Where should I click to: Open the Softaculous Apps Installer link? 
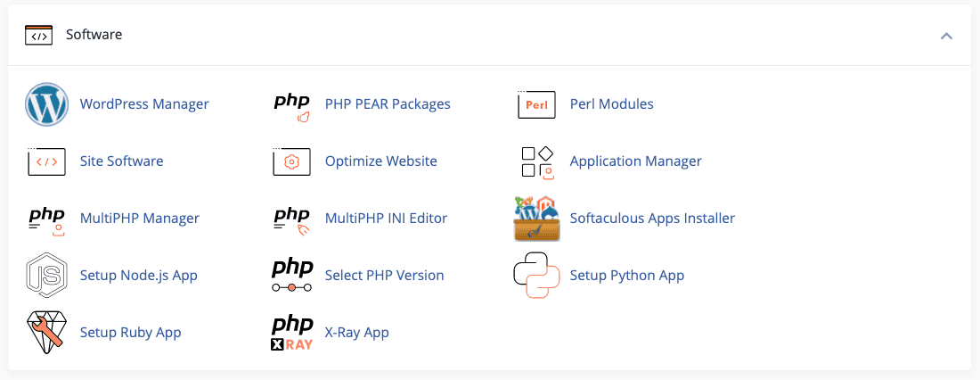[652, 219]
